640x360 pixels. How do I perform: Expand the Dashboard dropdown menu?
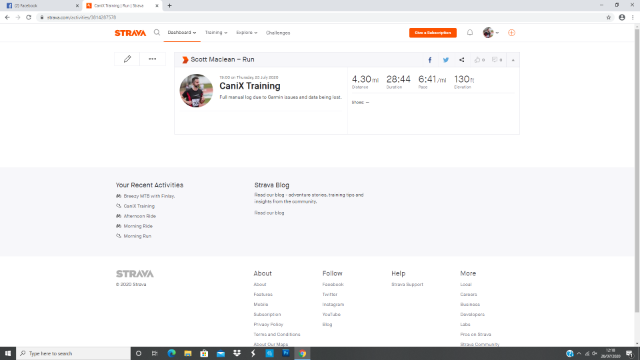[x=182, y=33]
